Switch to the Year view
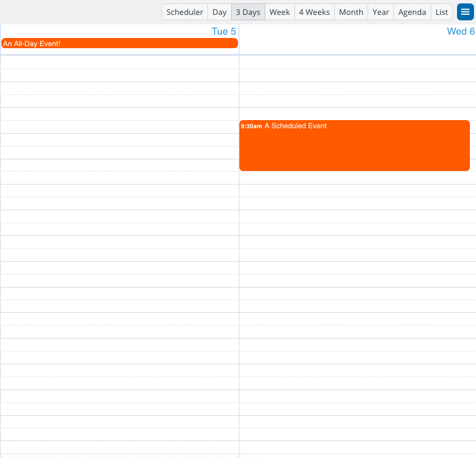 (380, 12)
